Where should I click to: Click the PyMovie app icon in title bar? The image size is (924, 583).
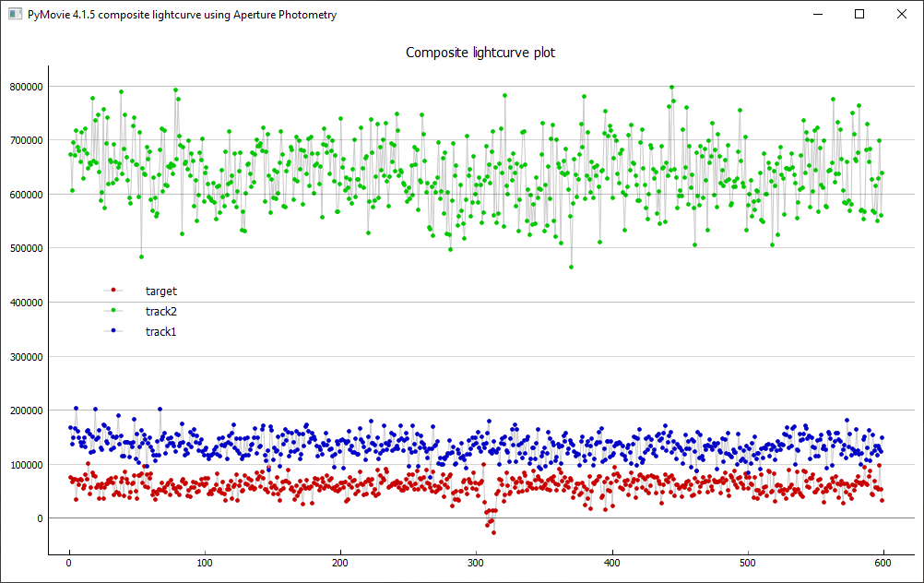coord(15,15)
